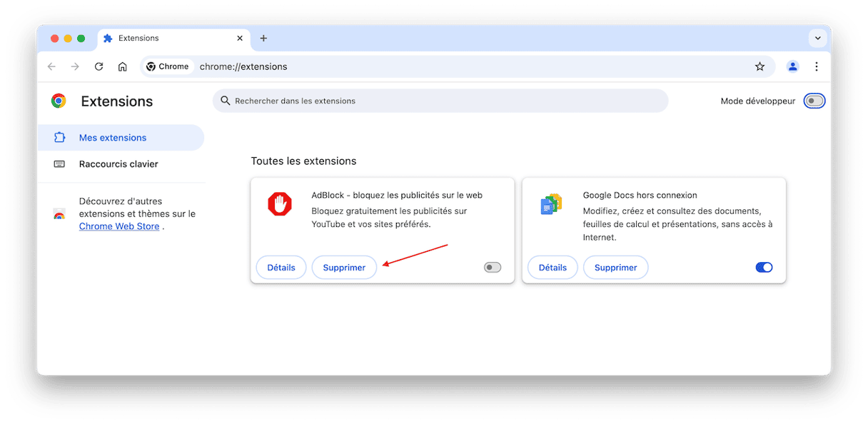This screenshot has width=868, height=424.
Task: Go to the browser home icon
Action: click(123, 66)
